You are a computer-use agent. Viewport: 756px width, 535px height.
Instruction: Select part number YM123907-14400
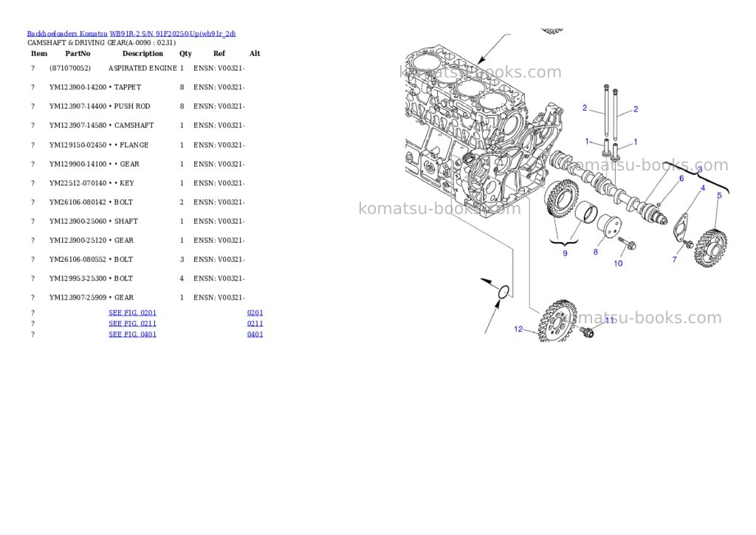(x=78, y=106)
